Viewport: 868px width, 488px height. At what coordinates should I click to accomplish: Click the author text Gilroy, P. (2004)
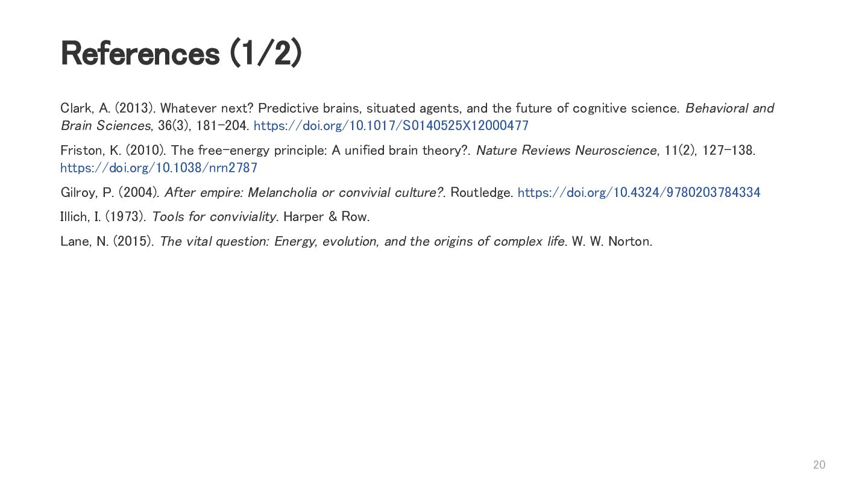pos(110,193)
